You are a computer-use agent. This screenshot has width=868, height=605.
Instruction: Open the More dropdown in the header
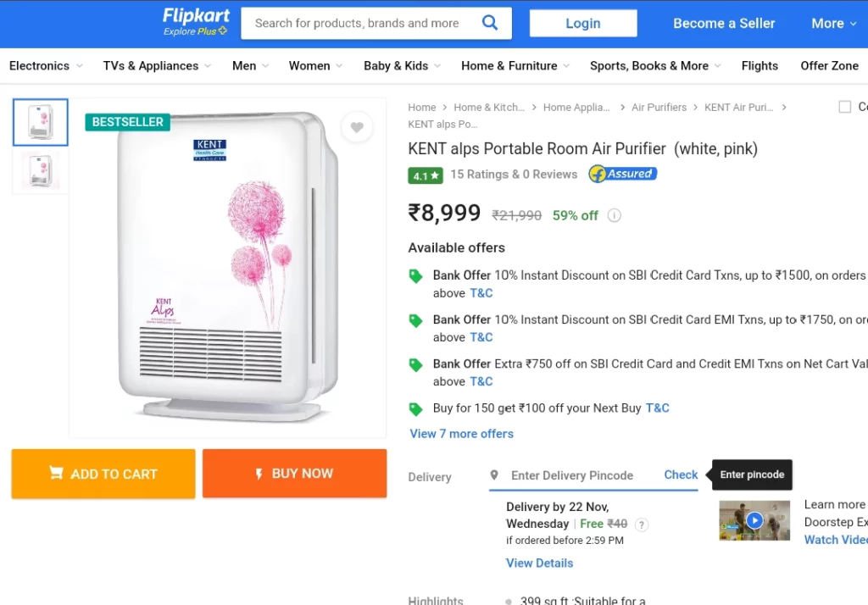point(834,23)
